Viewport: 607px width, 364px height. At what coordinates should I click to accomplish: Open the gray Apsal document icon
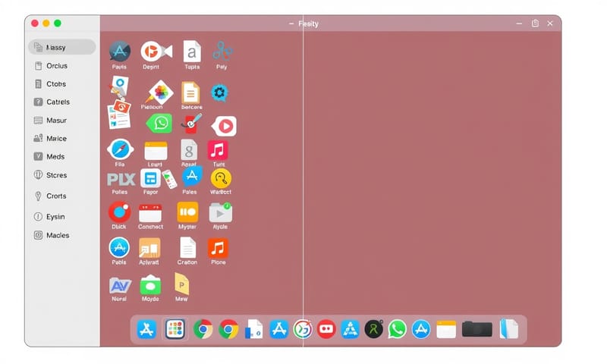[x=189, y=150]
